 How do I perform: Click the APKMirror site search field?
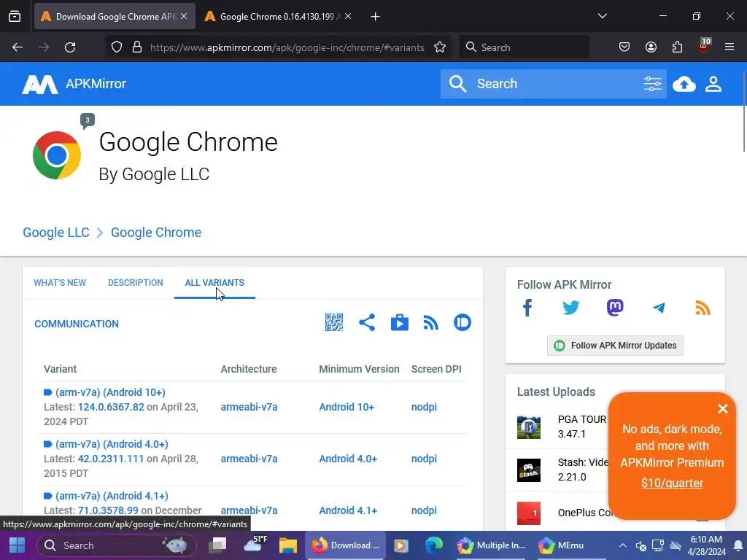click(x=553, y=84)
